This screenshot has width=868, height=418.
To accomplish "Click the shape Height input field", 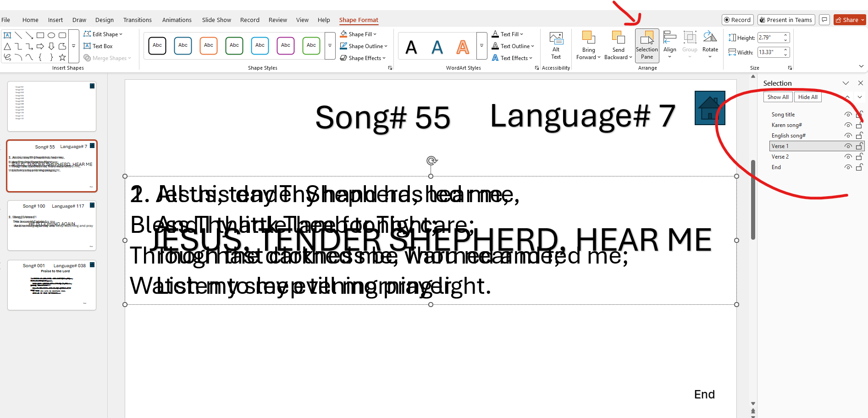I will [x=770, y=38].
